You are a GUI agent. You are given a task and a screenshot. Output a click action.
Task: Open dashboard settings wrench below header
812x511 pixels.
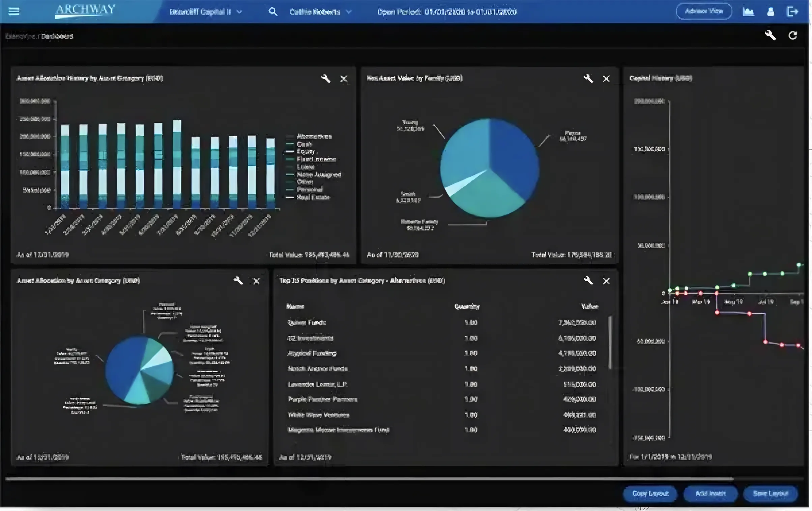(x=770, y=35)
